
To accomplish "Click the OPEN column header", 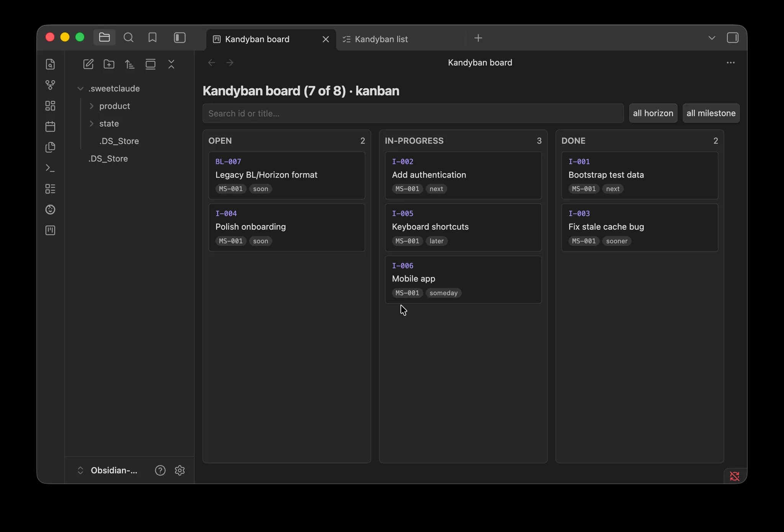I will 220,141.
